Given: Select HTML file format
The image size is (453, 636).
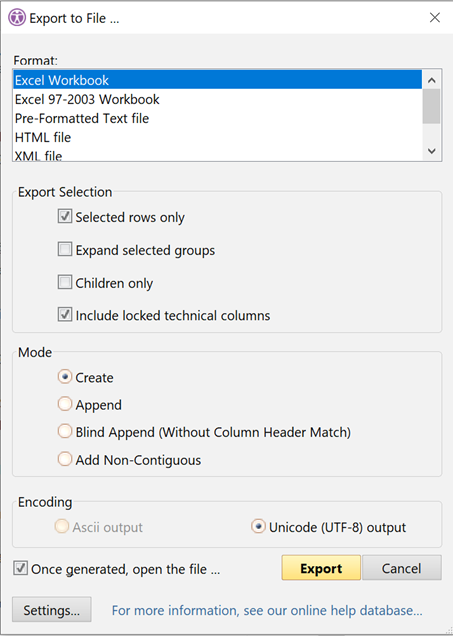Looking at the screenshot, I should pyautogui.click(x=217, y=137).
